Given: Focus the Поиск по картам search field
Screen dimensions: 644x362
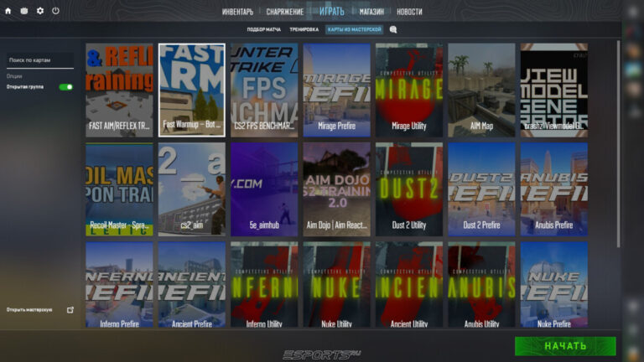Looking at the screenshot, I should click(x=40, y=60).
